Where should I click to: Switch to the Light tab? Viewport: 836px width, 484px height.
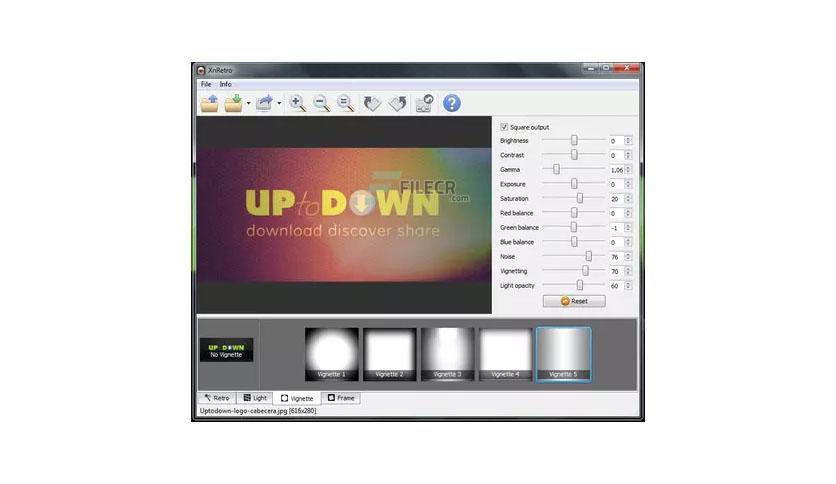pyautogui.click(x=255, y=398)
